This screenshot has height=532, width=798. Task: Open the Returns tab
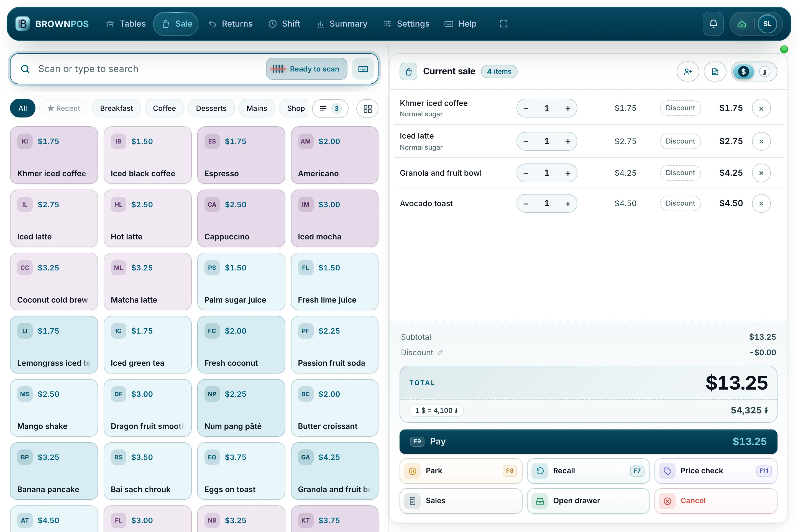click(x=230, y=24)
